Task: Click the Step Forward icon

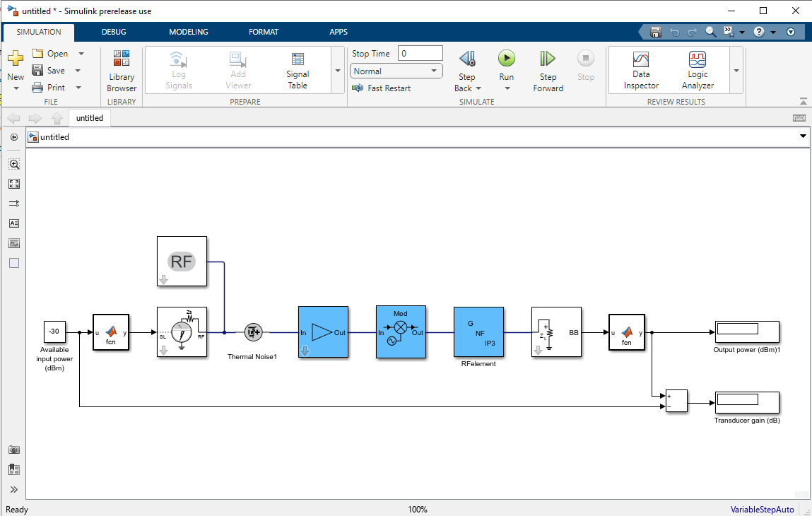Action: 548,59
